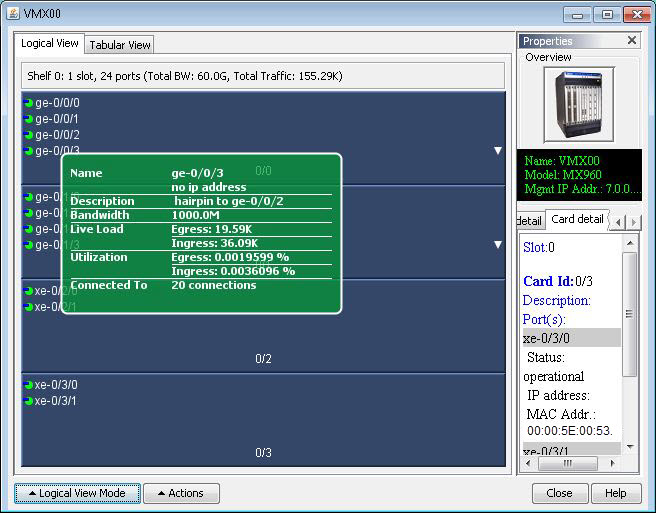Collapse the second card using white triangle
Screen dimensions: 656x513
497,245
